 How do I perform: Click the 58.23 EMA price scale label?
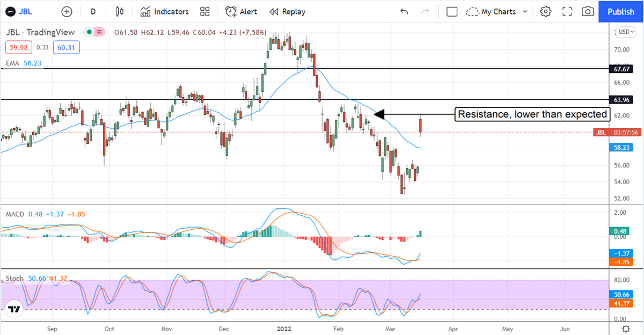pos(621,147)
